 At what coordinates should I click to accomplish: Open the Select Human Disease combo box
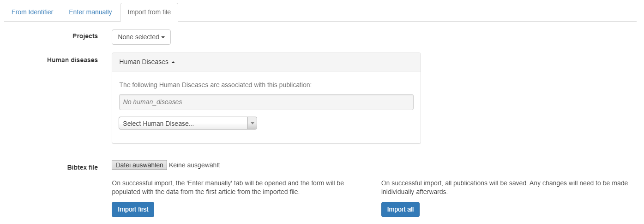coord(183,124)
